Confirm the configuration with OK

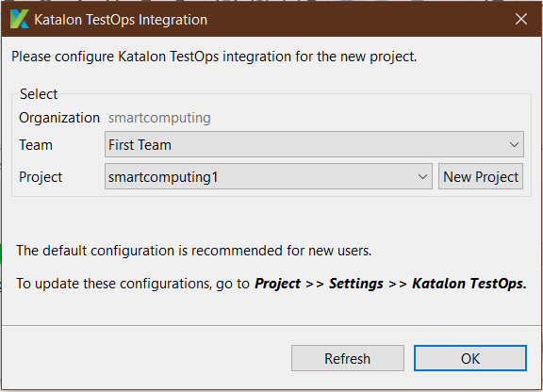pos(470,358)
